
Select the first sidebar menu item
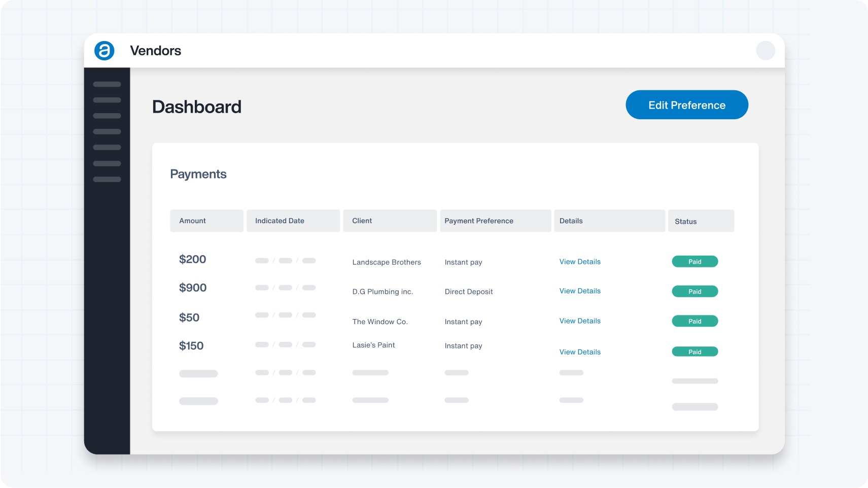click(x=107, y=84)
